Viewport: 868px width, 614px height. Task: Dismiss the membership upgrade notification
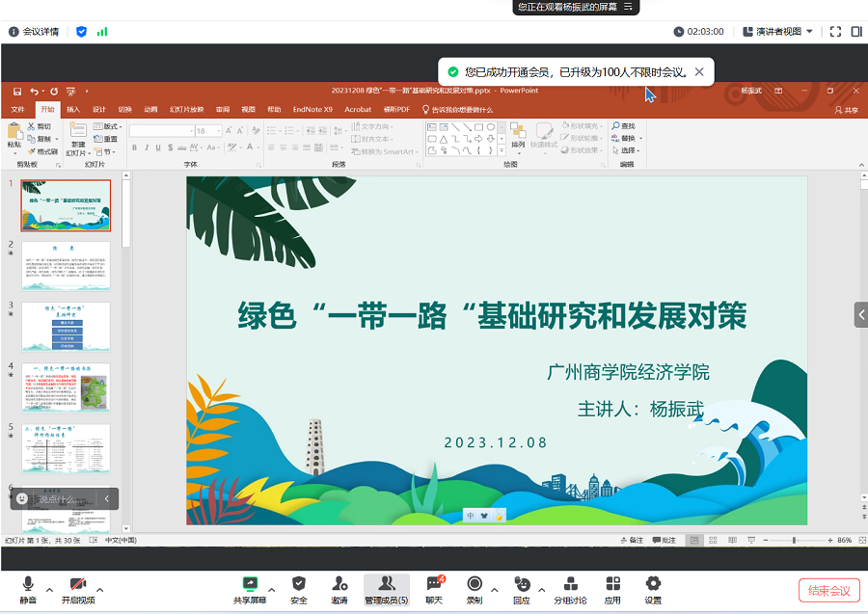[x=700, y=70]
